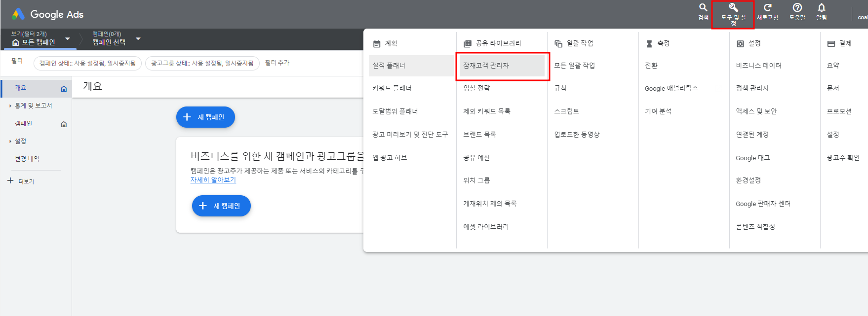The width and height of the screenshot is (868, 316).
Task: Click the 일괄 작업 copy icon
Action: (558, 44)
